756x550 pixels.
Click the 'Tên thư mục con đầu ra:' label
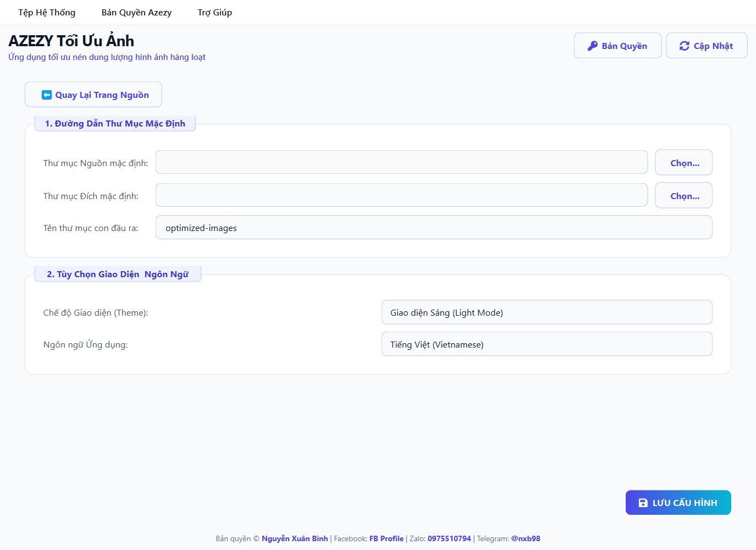point(91,228)
